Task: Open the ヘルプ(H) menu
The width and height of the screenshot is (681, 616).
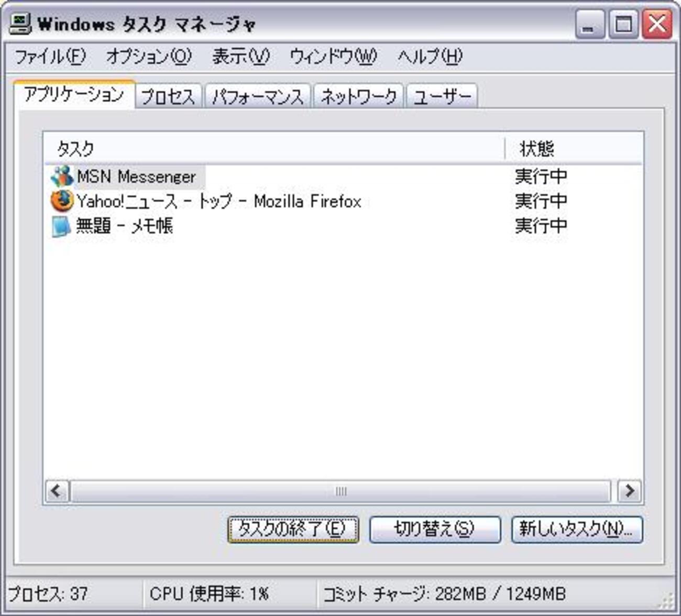Action: (430, 57)
